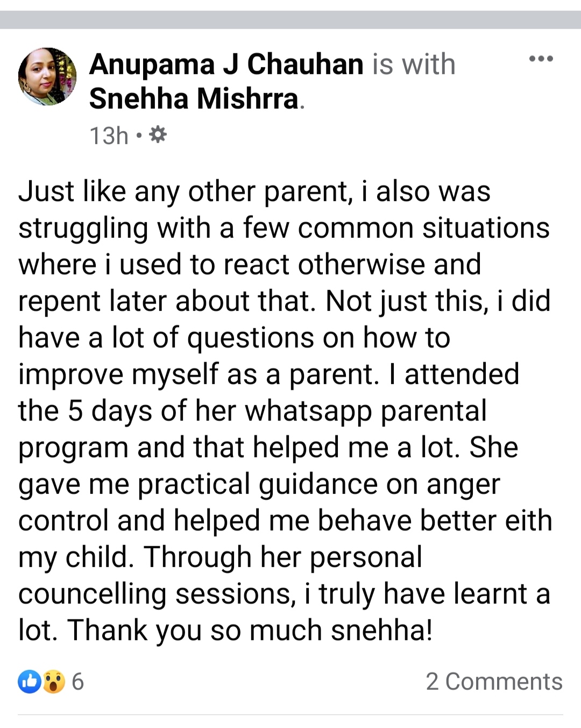Image resolution: width=581 pixels, height=728 pixels.
Task: Click the Wow reaction emoji
Action: pos(54,682)
